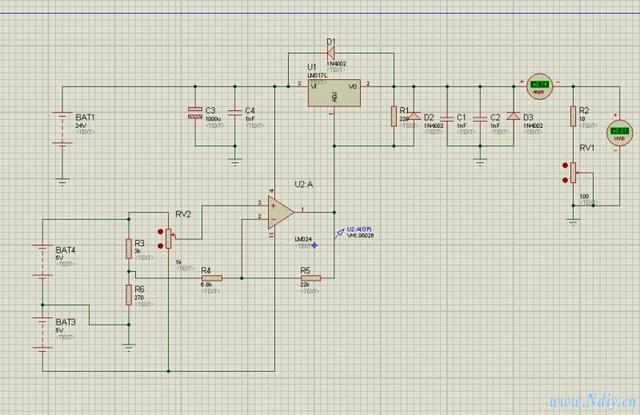This screenshot has width=640, height=415.
Task: Click the www.Ndiy.cn watermark link
Action: click(x=593, y=402)
